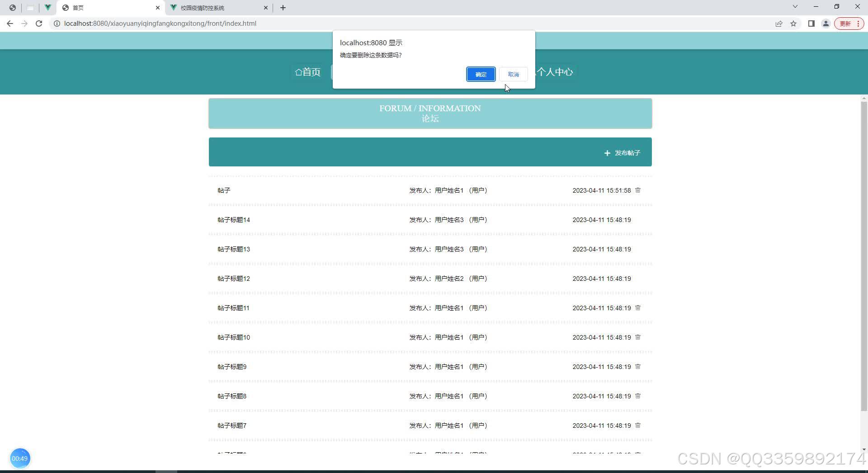This screenshot has width=868, height=473.
Task: Open post titled 帖子标题11
Action: click(233, 308)
